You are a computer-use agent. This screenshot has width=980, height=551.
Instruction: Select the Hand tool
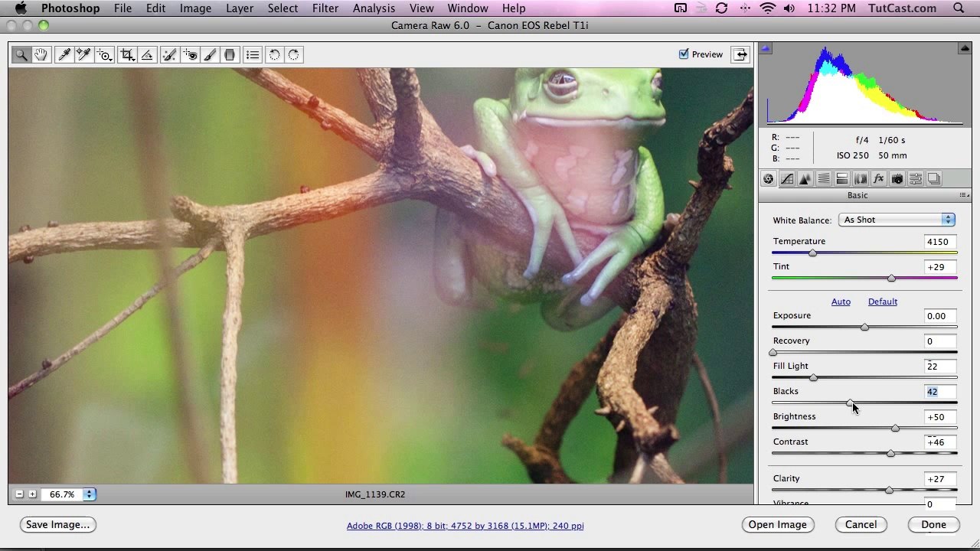point(41,54)
